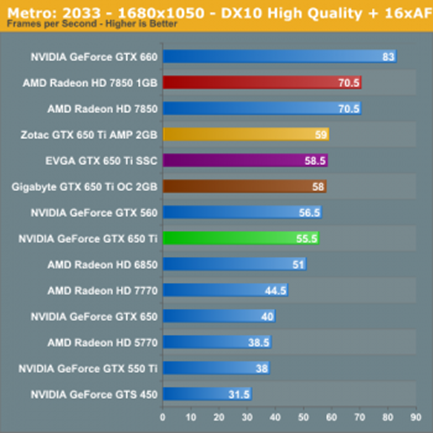The height and width of the screenshot is (433, 433).
Task: Click the x-axis tick label 30
Action: click(x=247, y=418)
